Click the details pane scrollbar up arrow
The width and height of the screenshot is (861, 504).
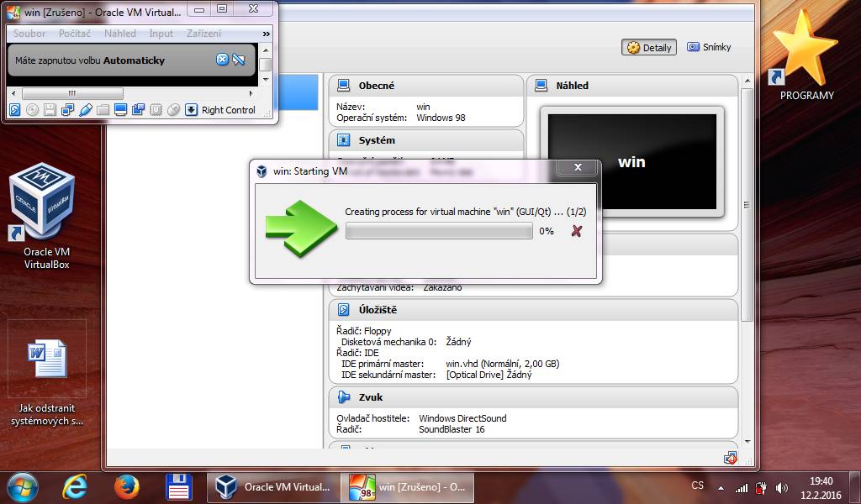(x=747, y=81)
